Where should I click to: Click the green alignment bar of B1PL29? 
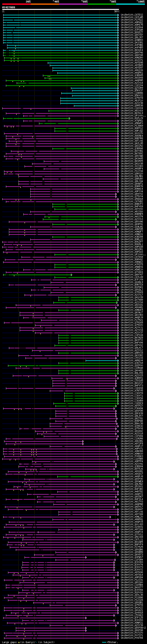[37, 118]
